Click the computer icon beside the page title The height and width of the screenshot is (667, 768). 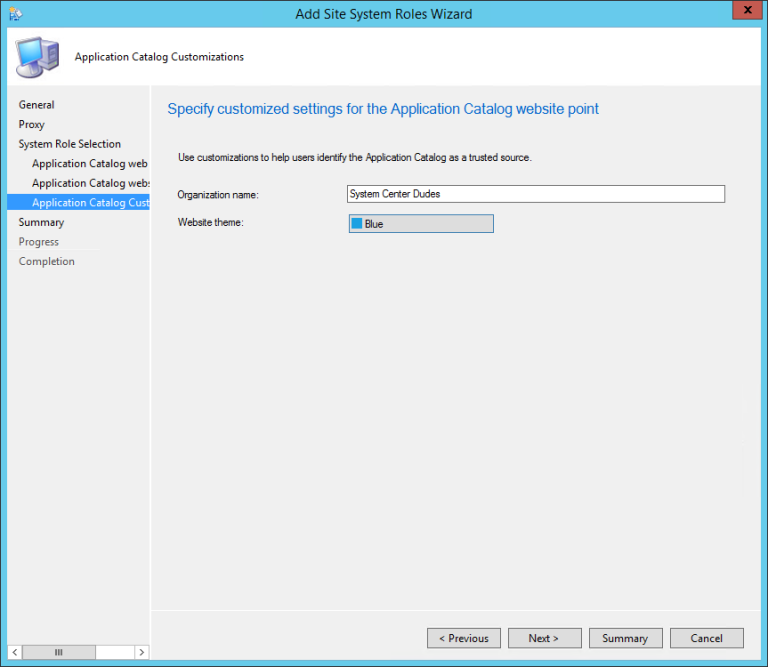(x=37, y=57)
